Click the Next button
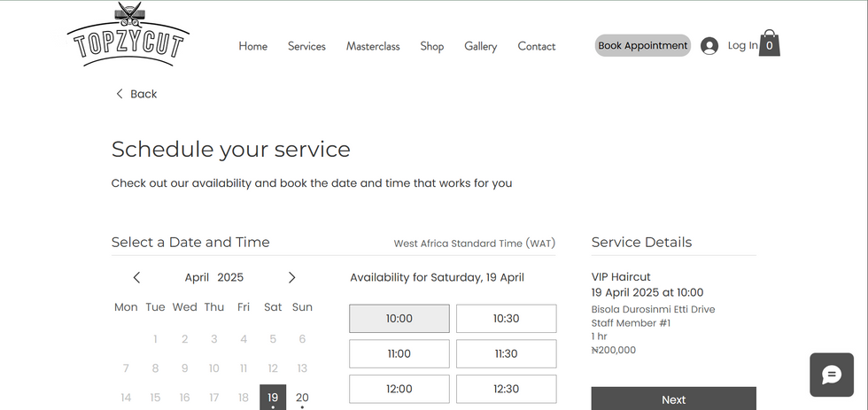The height and width of the screenshot is (410, 868). 674,398
